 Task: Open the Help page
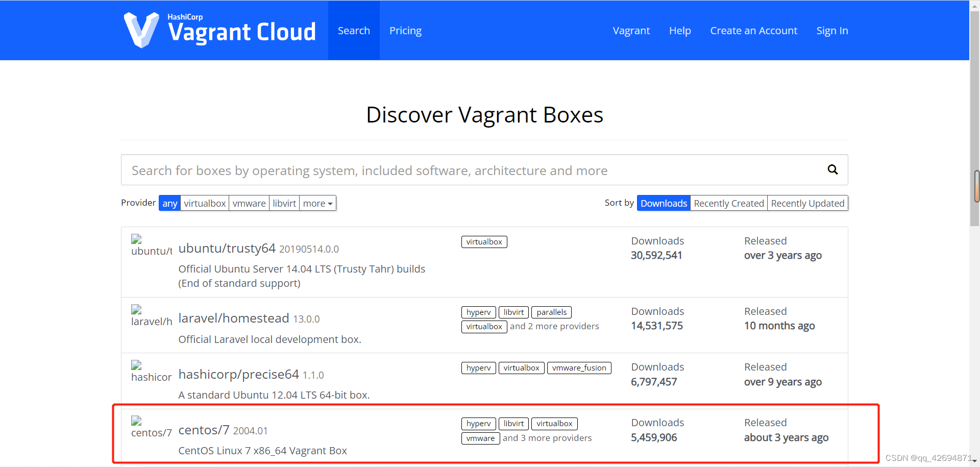[680, 31]
